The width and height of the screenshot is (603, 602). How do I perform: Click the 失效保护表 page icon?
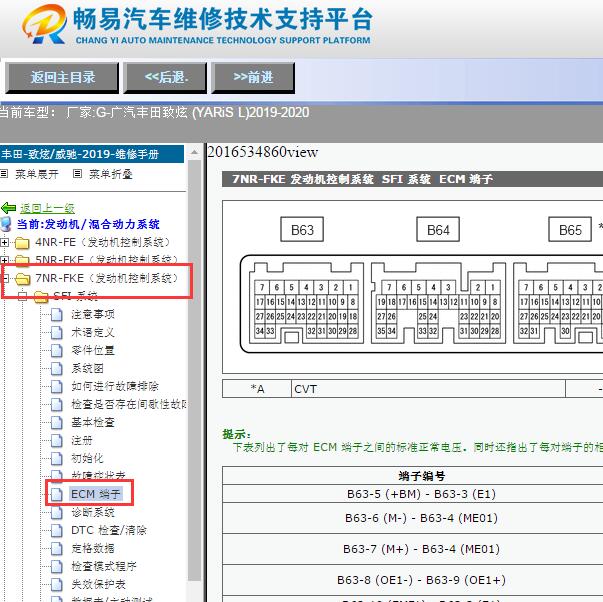point(57,584)
